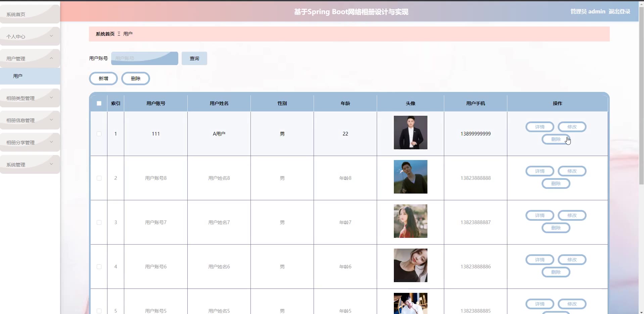Image resolution: width=644 pixels, height=314 pixels.
Task: Click the avatar thumbnail in row 4
Action: (410, 265)
